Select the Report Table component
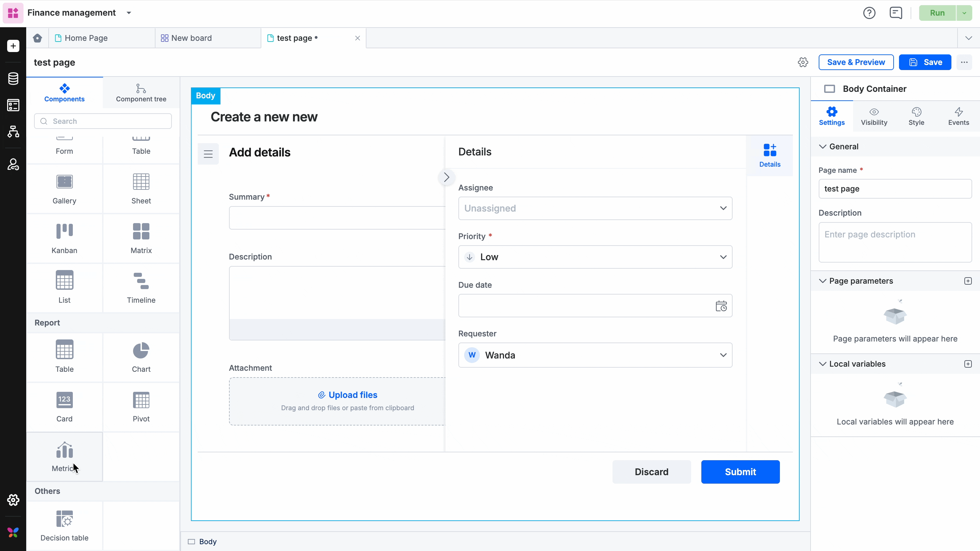 [64, 357]
